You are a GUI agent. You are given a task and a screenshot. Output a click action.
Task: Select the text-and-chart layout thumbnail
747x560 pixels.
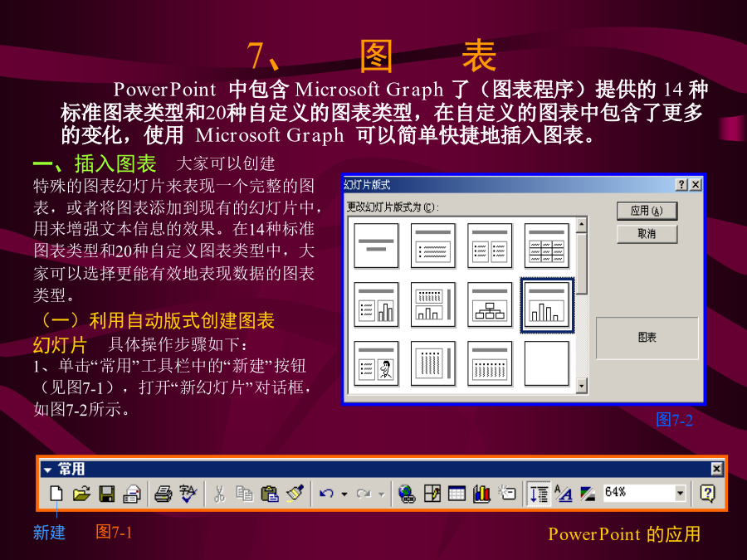(x=376, y=304)
